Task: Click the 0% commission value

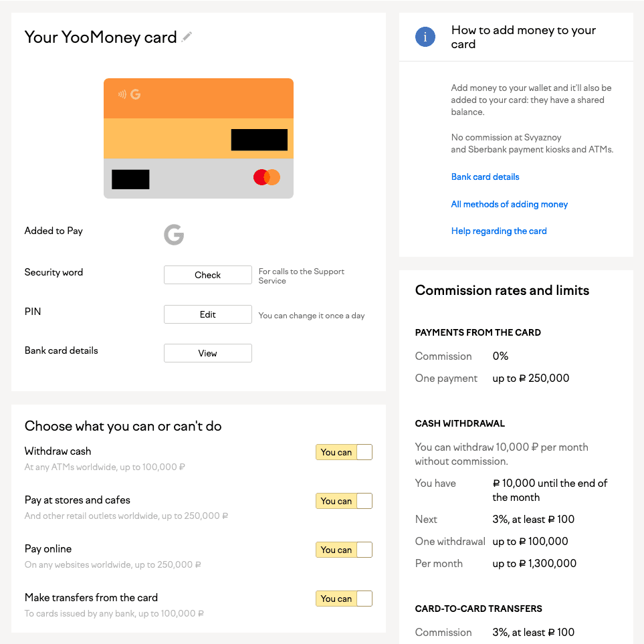Action: pos(500,356)
